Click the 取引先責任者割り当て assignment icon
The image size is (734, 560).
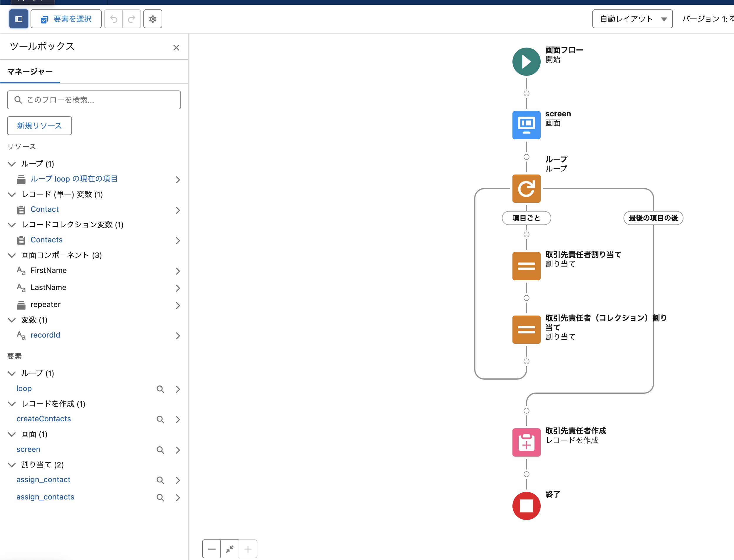pyautogui.click(x=526, y=266)
